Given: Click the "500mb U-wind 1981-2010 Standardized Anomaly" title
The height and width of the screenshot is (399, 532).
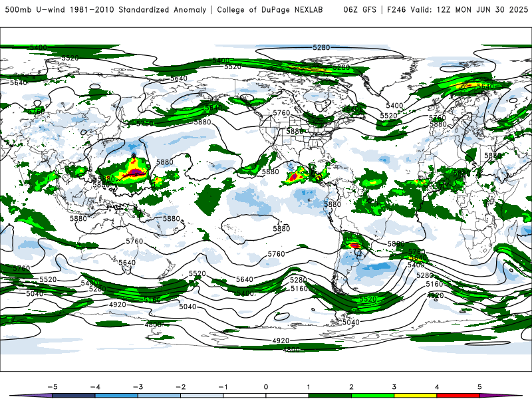Looking at the screenshot, I should [x=106, y=10].
